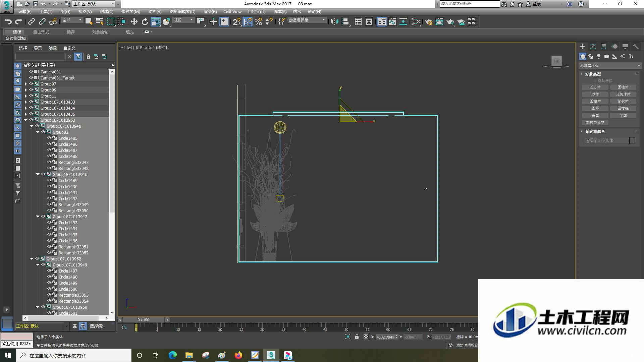Open Select by Name dialog icon

point(100,22)
